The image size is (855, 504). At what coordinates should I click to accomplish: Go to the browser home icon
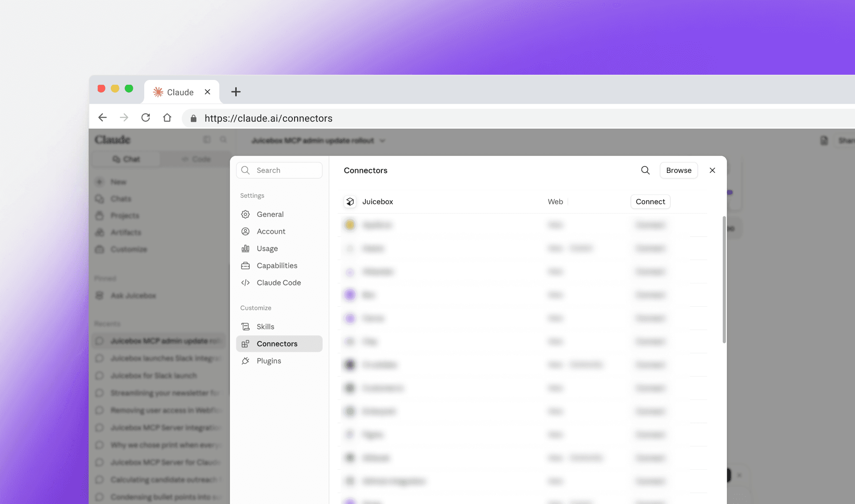click(167, 118)
